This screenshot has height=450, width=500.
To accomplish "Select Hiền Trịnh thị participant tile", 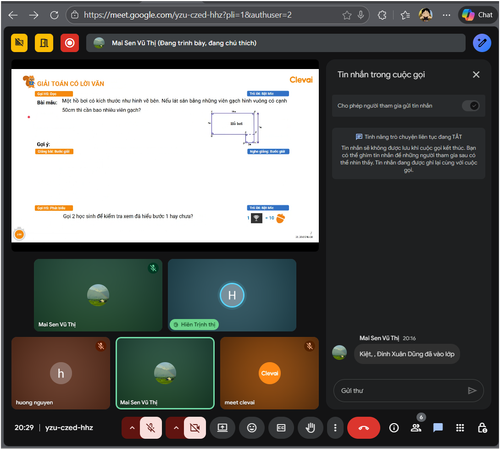I will (232, 295).
